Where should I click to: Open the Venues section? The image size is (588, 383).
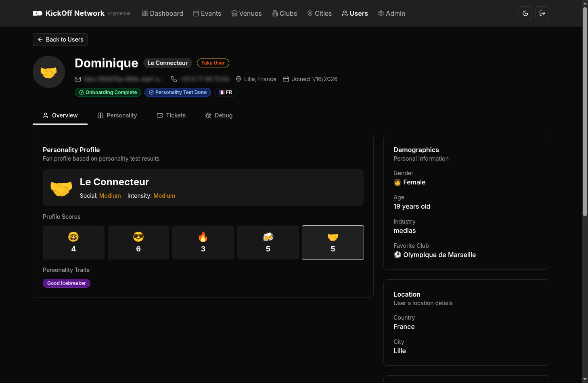[246, 13]
